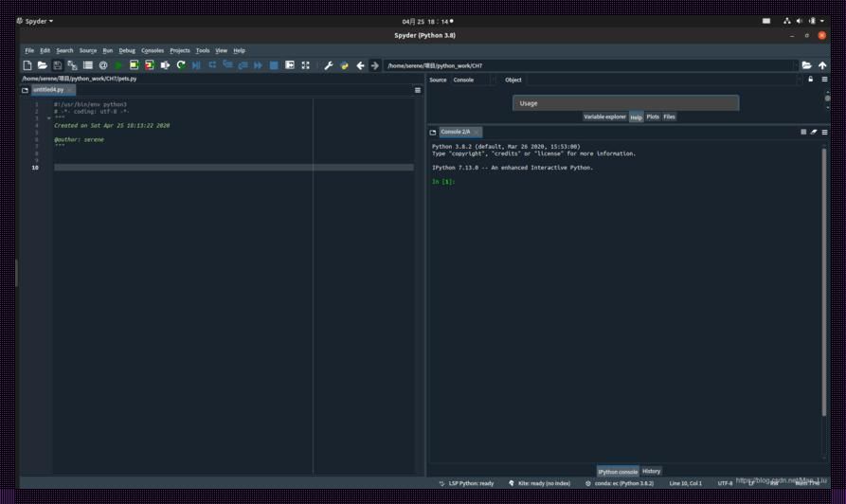Switch to the Variable explorer tab

(x=604, y=117)
